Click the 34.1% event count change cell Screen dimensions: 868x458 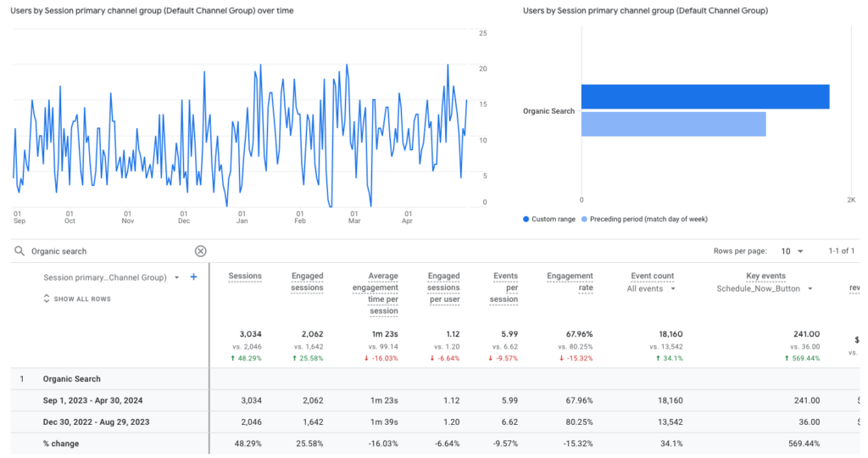click(x=670, y=444)
